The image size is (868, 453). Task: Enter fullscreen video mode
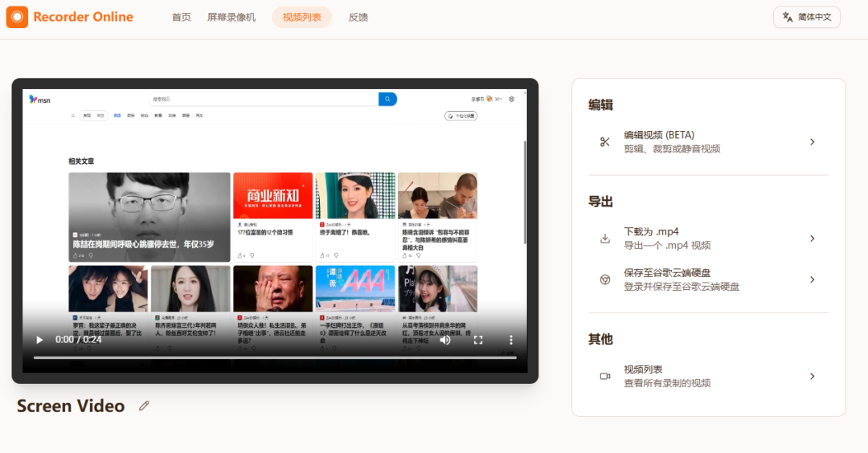(x=478, y=340)
